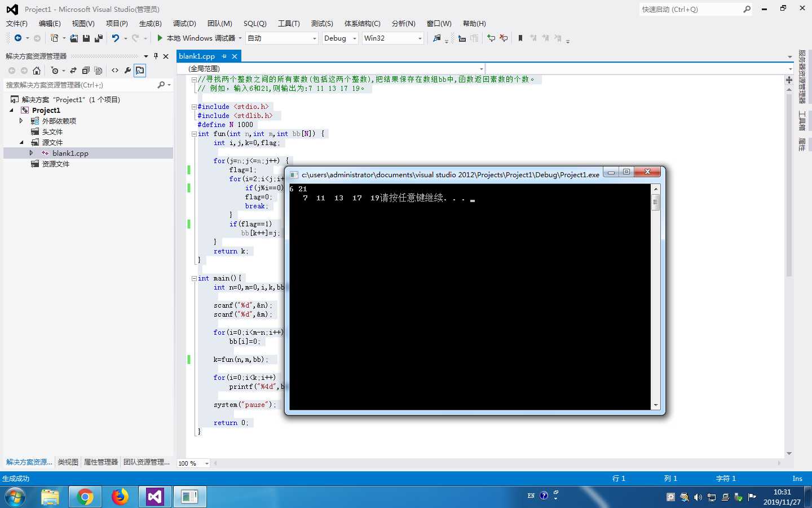Click the console window vertical scrollbar thumb

655,203
